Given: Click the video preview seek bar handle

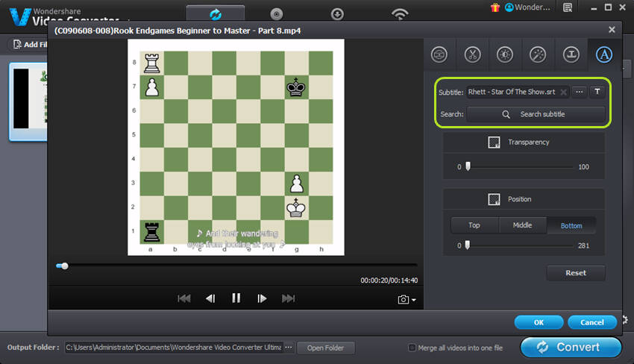Looking at the screenshot, I should [65, 266].
